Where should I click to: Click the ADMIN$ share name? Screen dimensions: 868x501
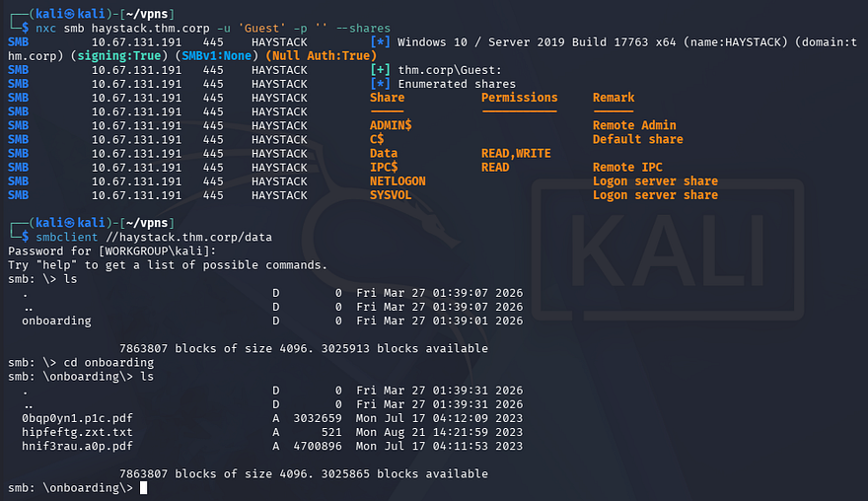[391, 125]
